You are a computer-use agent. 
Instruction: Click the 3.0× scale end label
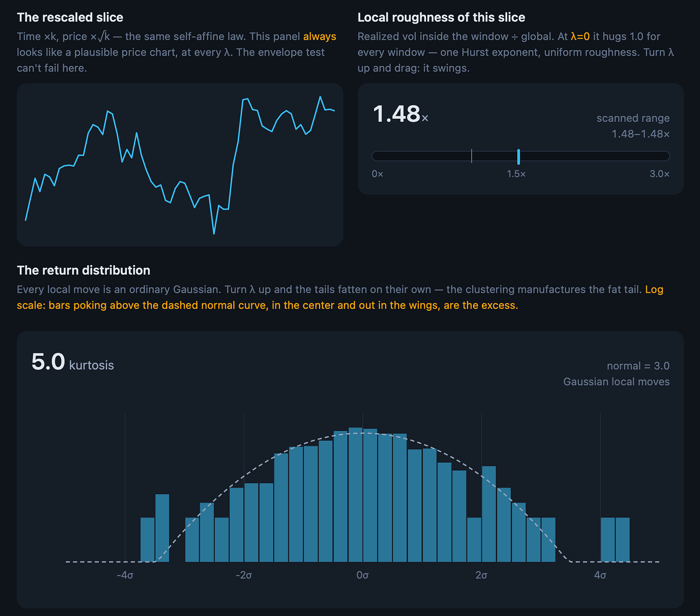tap(660, 174)
